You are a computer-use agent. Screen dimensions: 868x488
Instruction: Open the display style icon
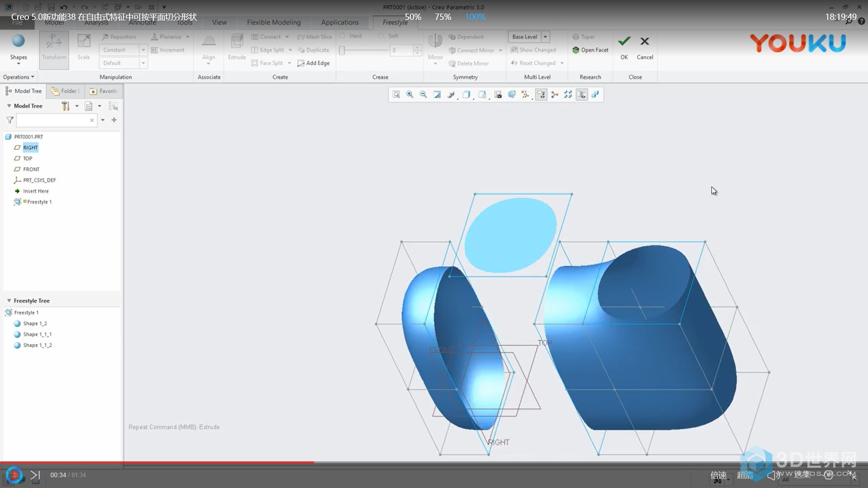click(x=466, y=94)
